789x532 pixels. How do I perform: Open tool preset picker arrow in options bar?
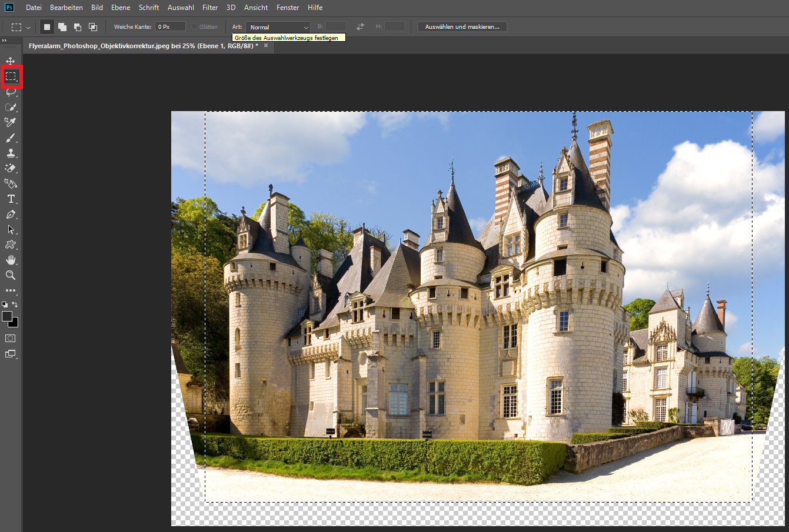click(x=28, y=28)
